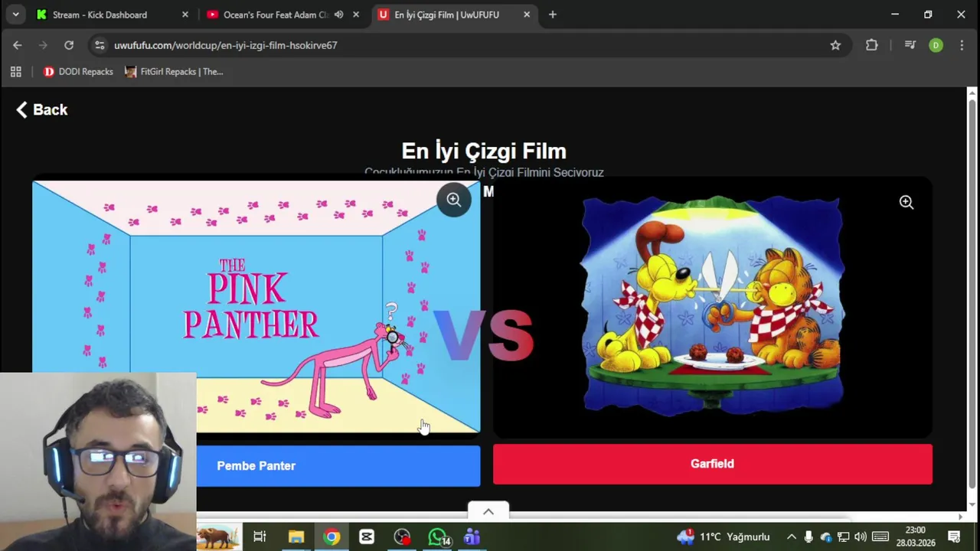The width and height of the screenshot is (980, 551).
Task: Open WhatsApp from the taskbar
Action: pos(437,537)
